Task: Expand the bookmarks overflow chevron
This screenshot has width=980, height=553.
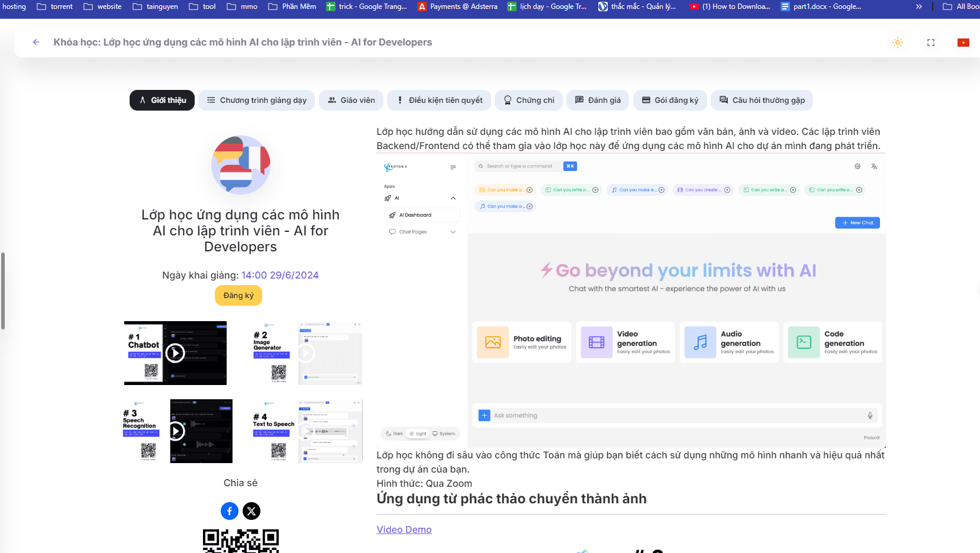Action: coord(918,7)
